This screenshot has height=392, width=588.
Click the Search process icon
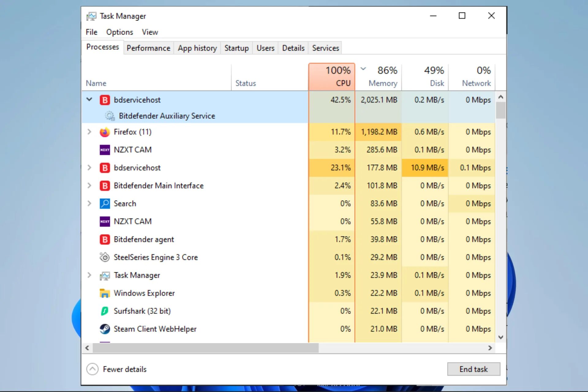pos(104,203)
